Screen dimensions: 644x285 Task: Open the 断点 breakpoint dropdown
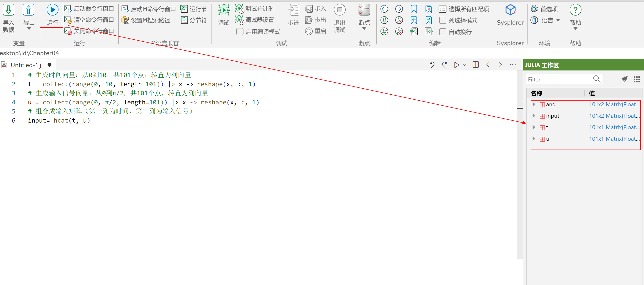point(364,28)
